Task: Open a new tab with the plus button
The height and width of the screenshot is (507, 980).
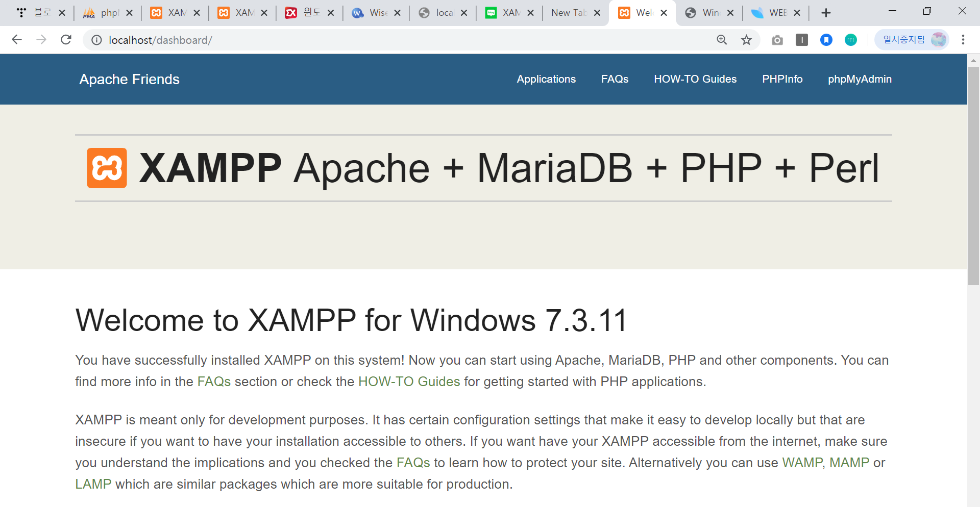Action: 826,13
